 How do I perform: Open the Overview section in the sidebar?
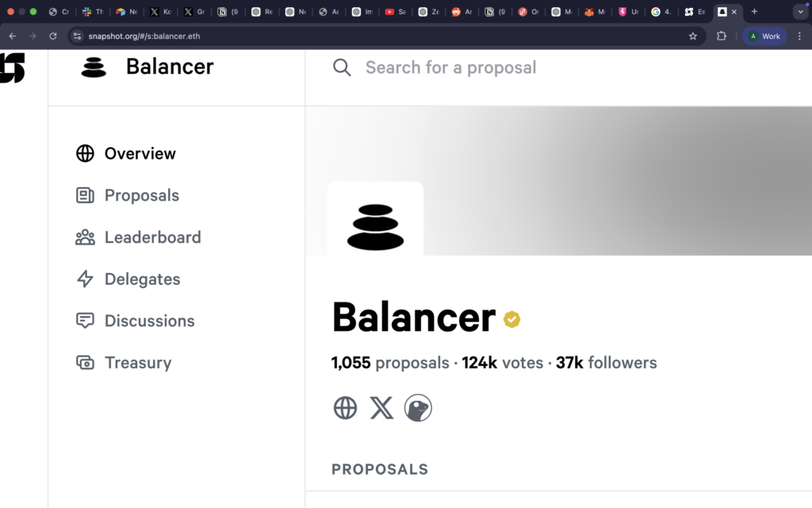point(140,153)
